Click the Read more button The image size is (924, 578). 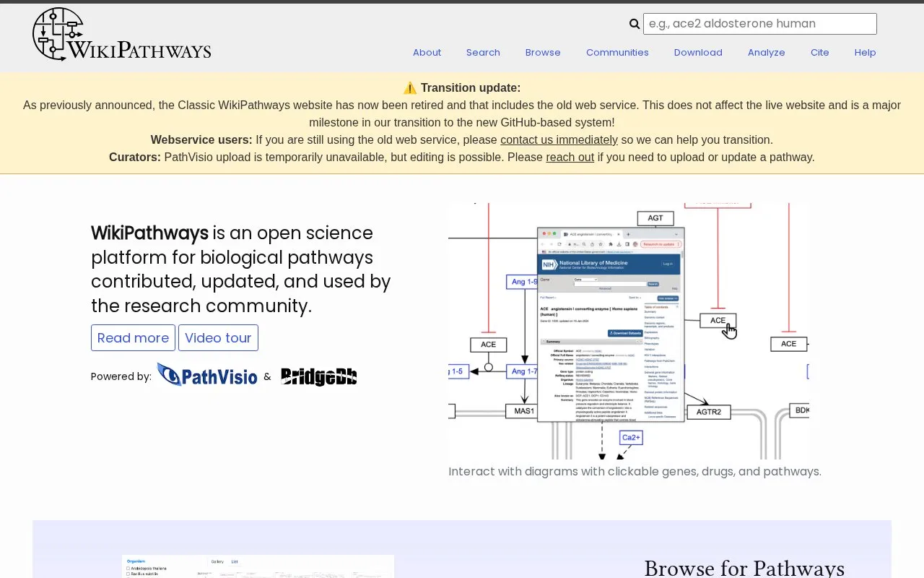(x=133, y=338)
